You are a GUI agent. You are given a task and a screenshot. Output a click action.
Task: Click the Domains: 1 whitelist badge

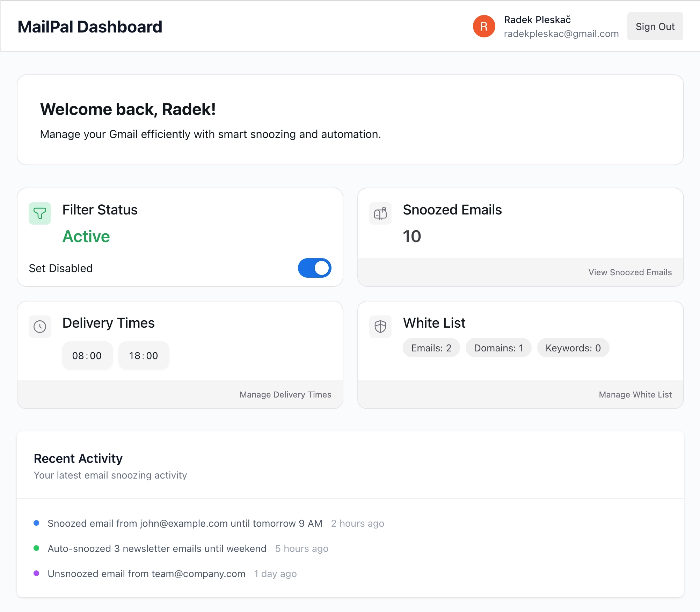[498, 348]
